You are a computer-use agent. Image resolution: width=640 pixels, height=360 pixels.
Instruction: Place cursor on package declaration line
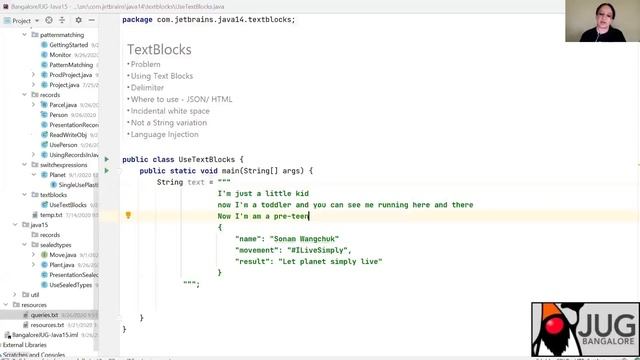coord(209,20)
